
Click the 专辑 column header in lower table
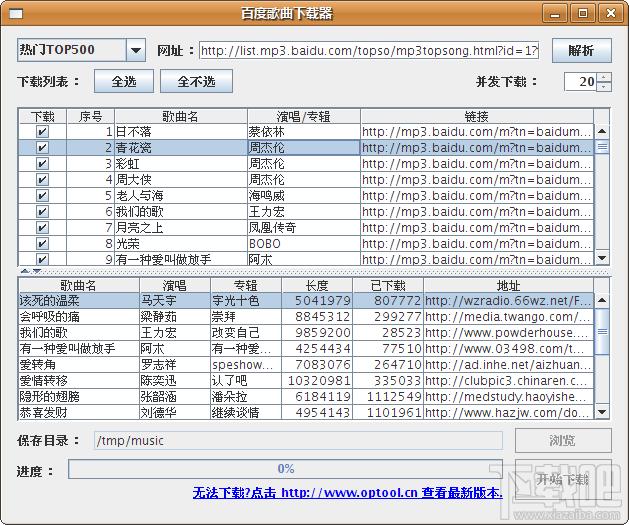tap(246, 285)
